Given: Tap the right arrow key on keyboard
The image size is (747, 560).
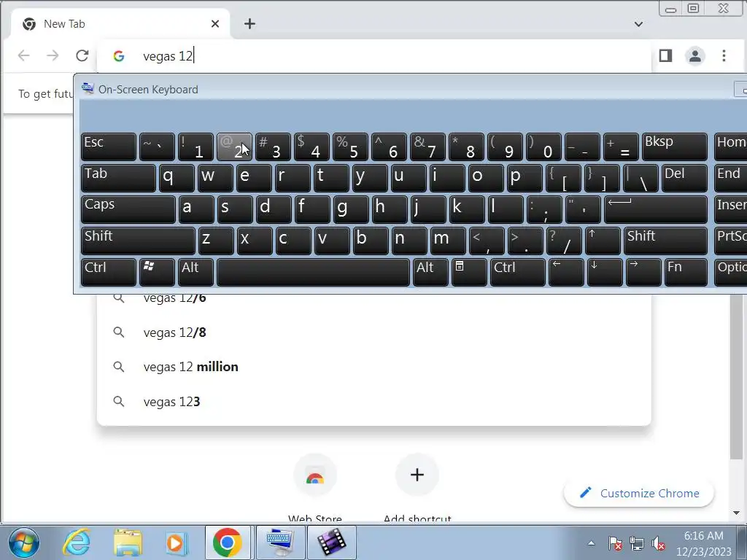Looking at the screenshot, I should [x=643, y=273].
